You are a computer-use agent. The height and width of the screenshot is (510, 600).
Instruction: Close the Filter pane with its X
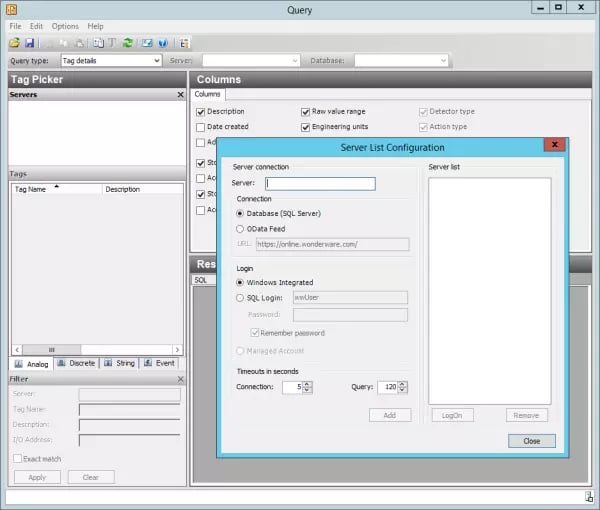tap(180, 380)
